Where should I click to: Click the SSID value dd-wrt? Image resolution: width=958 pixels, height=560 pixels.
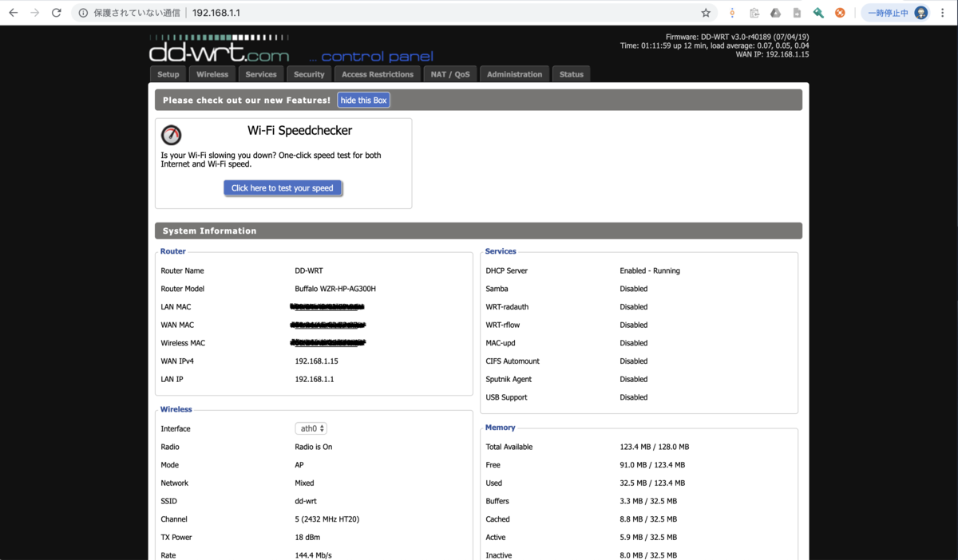[x=306, y=502]
